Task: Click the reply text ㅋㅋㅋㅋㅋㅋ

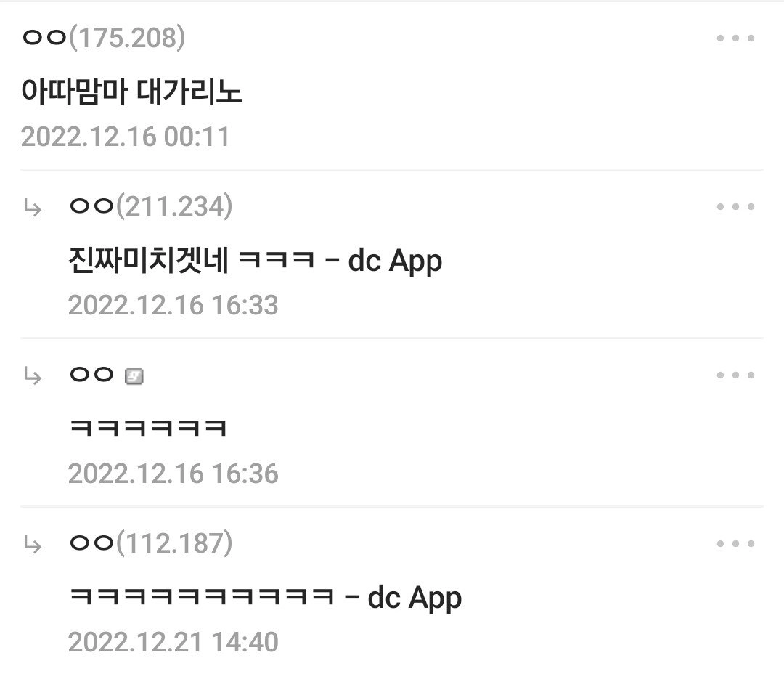Action: click(148, 429)
